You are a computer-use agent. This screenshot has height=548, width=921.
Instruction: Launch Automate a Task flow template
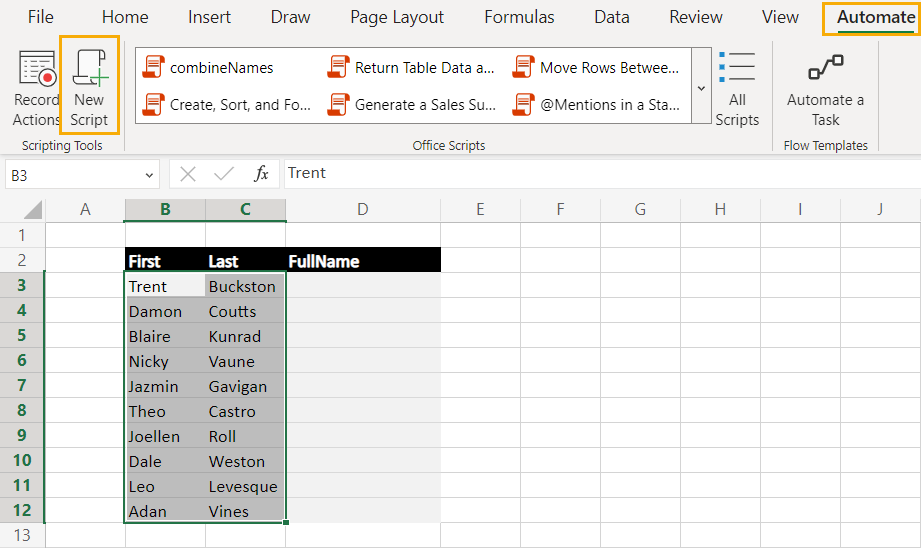[x=825, y=89]
